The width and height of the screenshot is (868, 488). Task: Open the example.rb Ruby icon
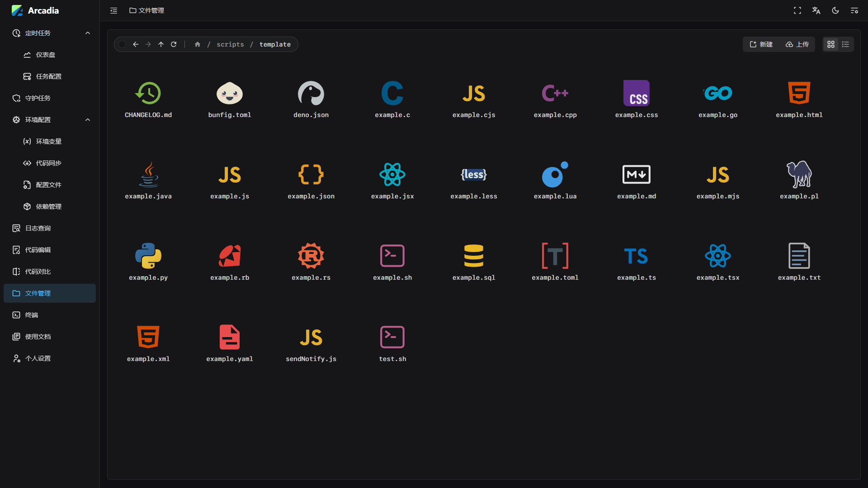[230, 256]
